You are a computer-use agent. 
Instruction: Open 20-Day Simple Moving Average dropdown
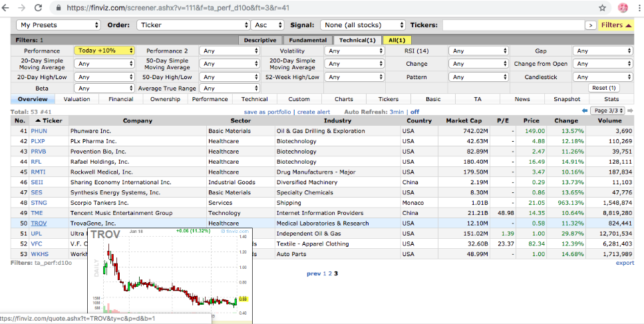pos(104,64)
